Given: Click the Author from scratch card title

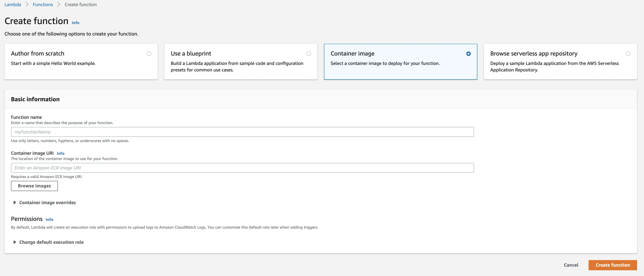Looking at the screenshot, I should [37, 53].
